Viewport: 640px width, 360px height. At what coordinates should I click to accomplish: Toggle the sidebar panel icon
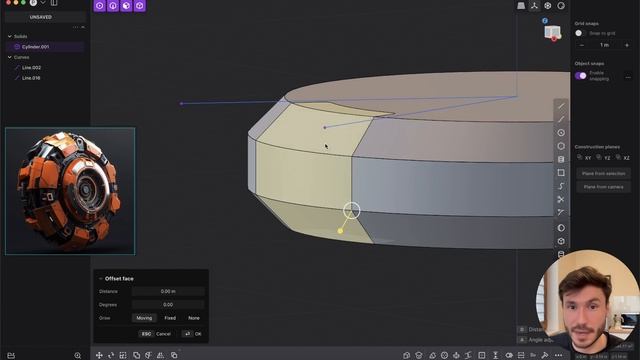[54, 3]
